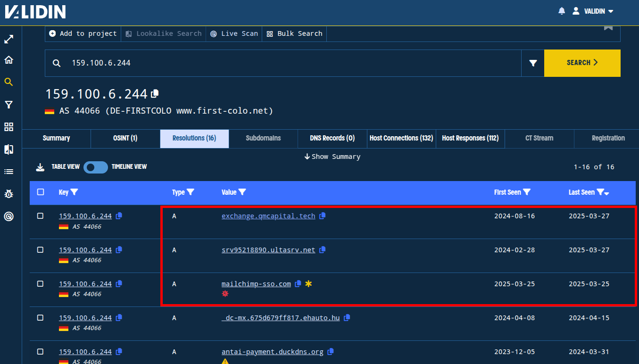The image size is (639, 364).
Task: Open the target icon in sidebar
Action: pyautogui.click(x=8, y=216)
